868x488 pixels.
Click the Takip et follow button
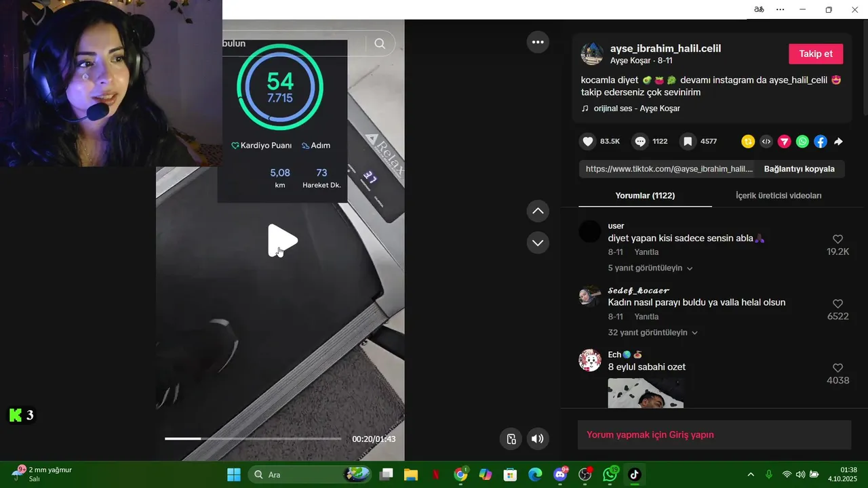click(x=816, y=54)
